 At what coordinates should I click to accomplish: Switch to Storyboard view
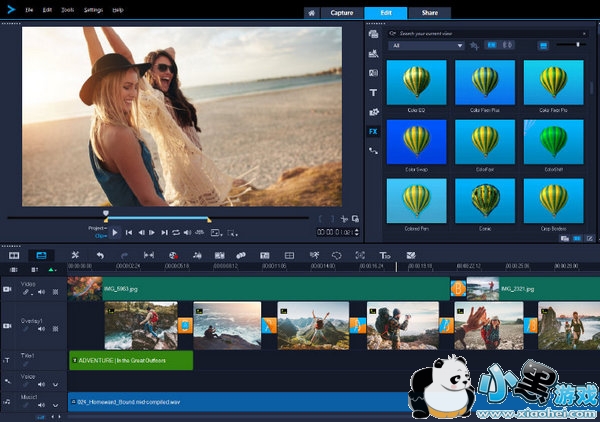point(15,255)
